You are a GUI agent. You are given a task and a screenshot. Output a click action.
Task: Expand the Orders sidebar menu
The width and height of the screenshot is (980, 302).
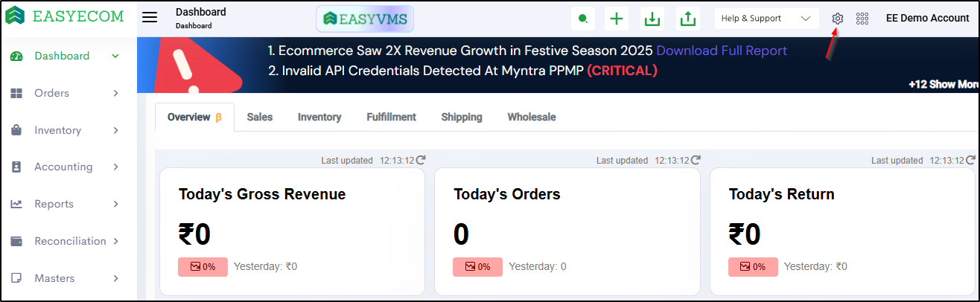66,93
